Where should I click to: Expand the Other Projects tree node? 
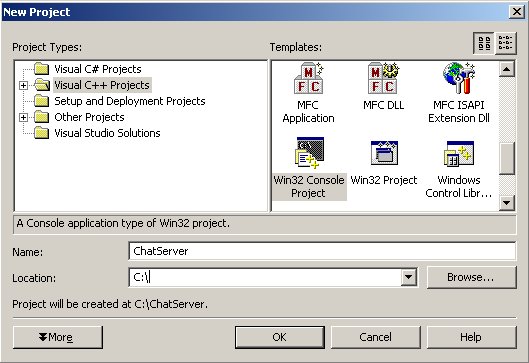point(23,117)
